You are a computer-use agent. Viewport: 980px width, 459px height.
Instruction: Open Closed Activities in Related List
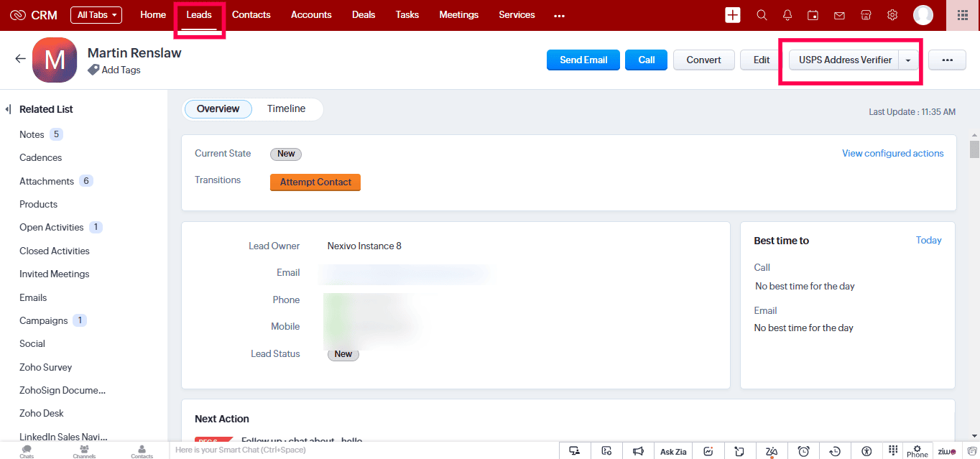coord(55,251)
